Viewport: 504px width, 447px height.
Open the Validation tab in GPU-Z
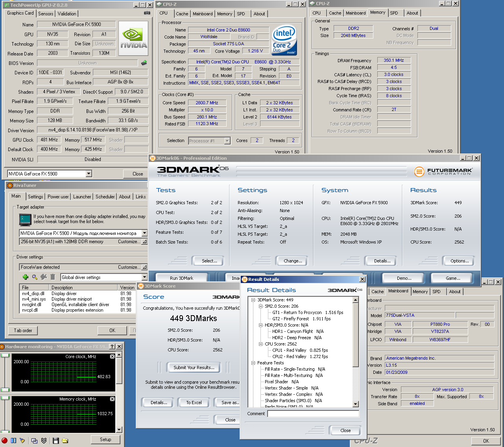click(67, 14)
